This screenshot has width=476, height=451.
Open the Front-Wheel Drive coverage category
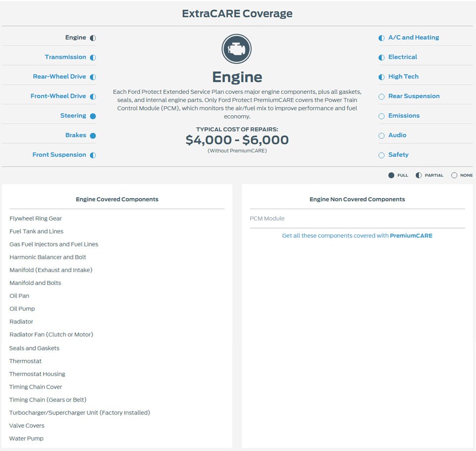(58, 96)
